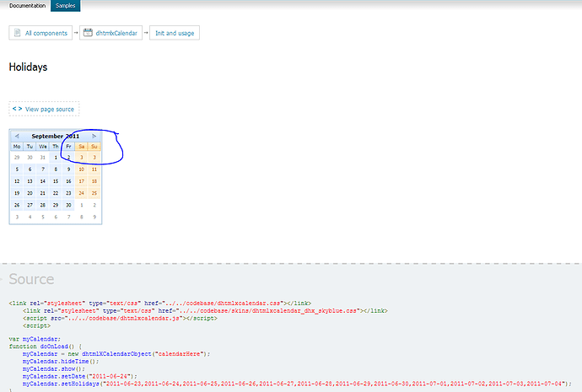Screen dimensions: 582x392
Task: Click the Th weekday header
Action: tap(56, 147)
